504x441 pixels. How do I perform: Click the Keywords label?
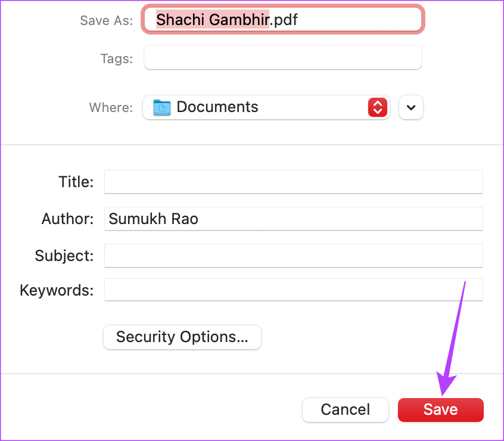tap(57, 290)
